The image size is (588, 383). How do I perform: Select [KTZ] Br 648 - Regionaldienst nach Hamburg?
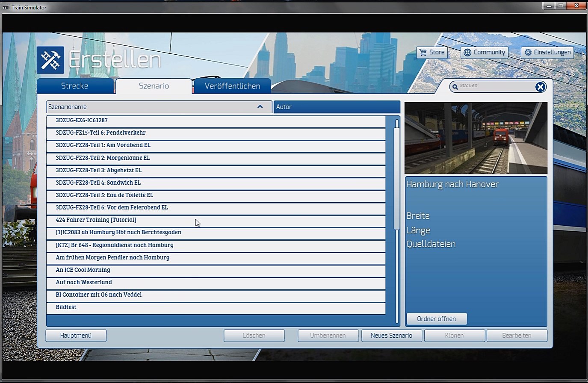[x=216, y=245]
